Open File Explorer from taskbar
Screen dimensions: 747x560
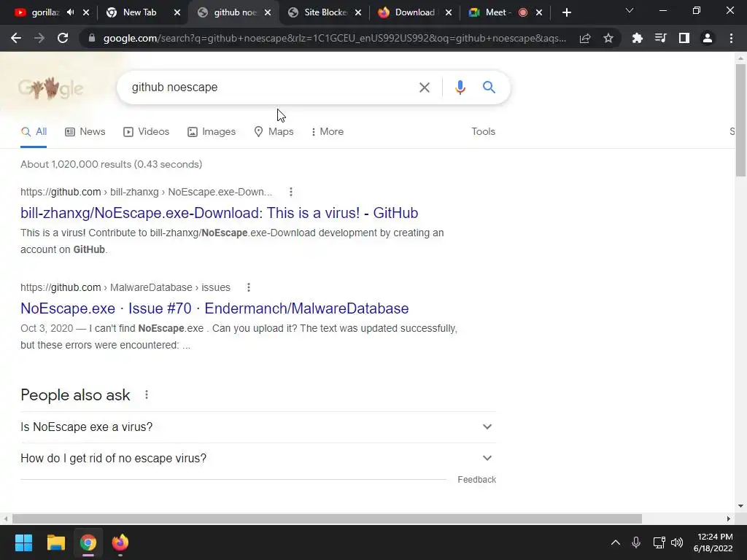click(55, 542)
